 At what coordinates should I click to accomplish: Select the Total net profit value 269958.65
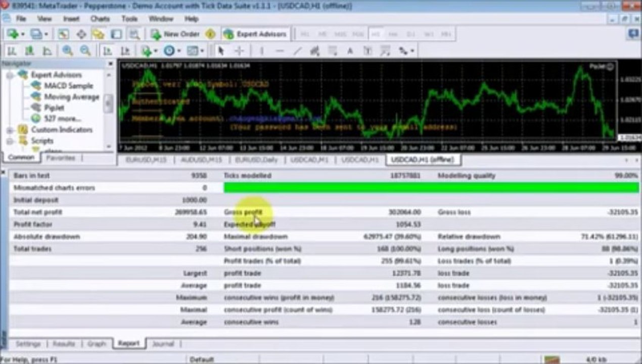point(191,212)
